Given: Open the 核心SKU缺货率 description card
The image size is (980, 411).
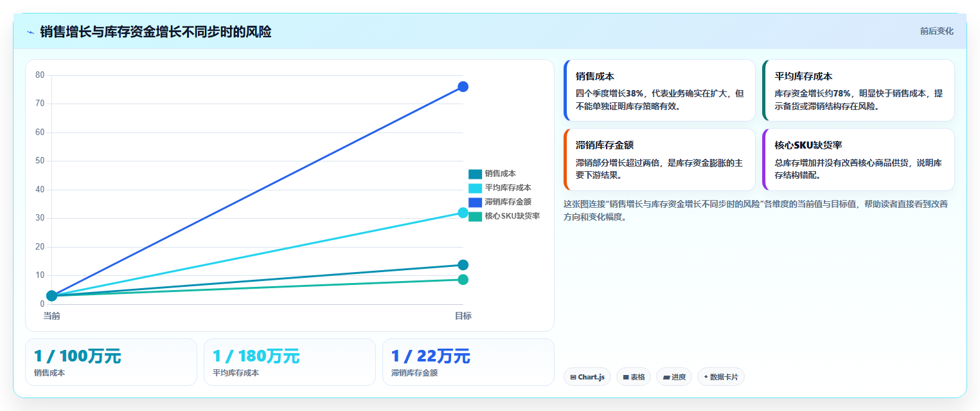Looking at the screenshot, I should tap(859, 160).
